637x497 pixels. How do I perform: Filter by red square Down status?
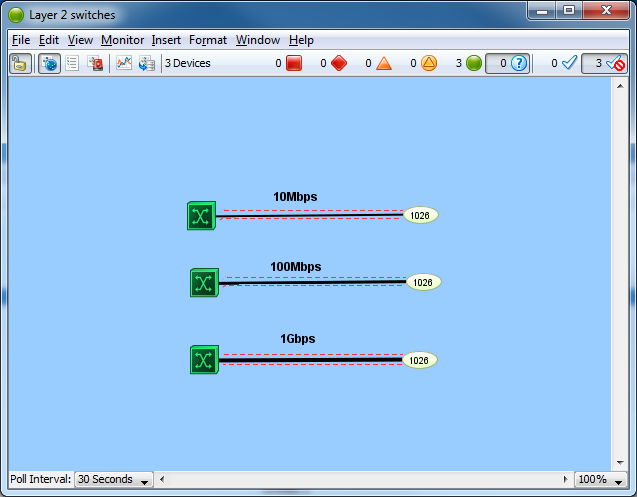[x=294, y=63]
